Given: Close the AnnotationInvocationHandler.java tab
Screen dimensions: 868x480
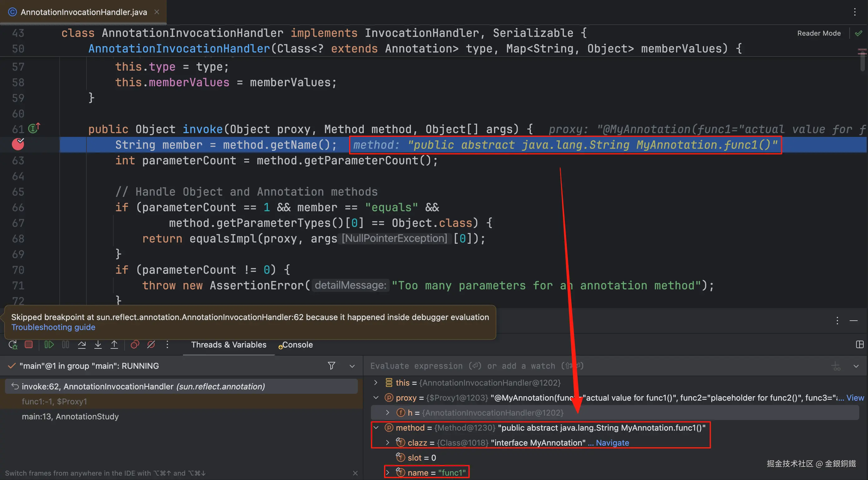Looking at the screenshot, I should 157,12.
